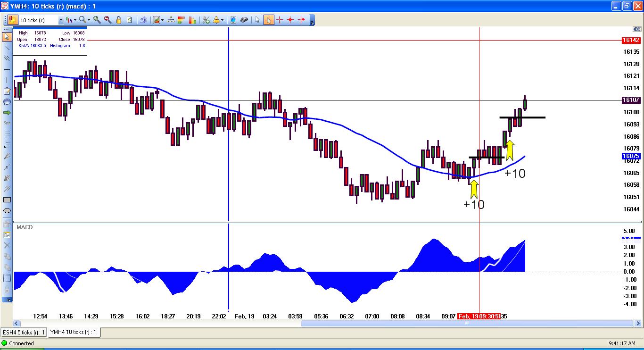Select the horizontal line tool
The height and width of the screenshot is (350, 644).
pyautogui.click(x=7, y=69)
